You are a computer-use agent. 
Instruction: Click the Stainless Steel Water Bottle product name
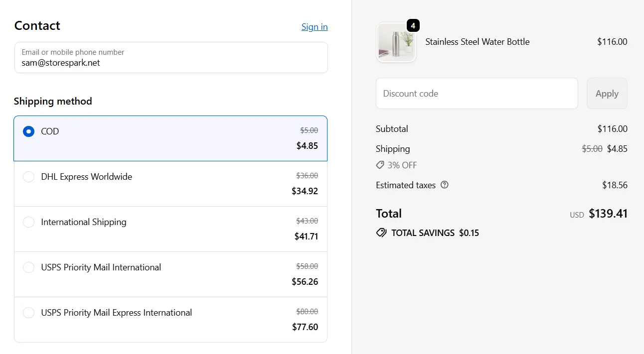click(x=477, y=42)
